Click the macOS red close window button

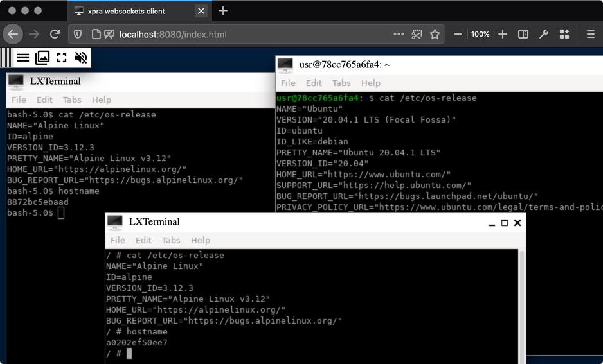click(12, 11)
